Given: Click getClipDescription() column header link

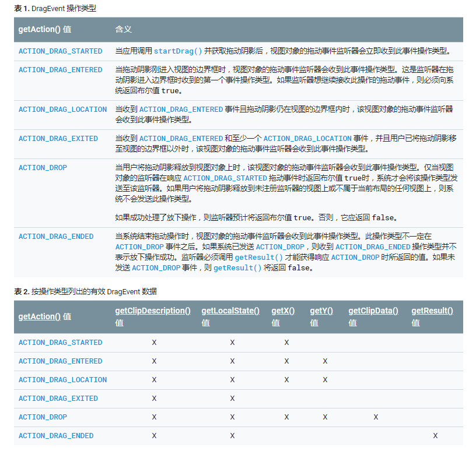Looking at the screenshot, I should tap(153, 311).
